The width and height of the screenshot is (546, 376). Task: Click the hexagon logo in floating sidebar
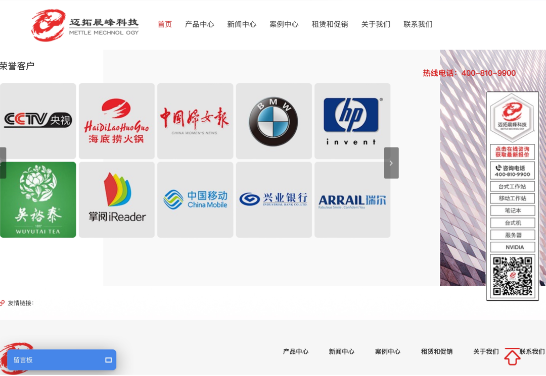(x=512, y=118)
